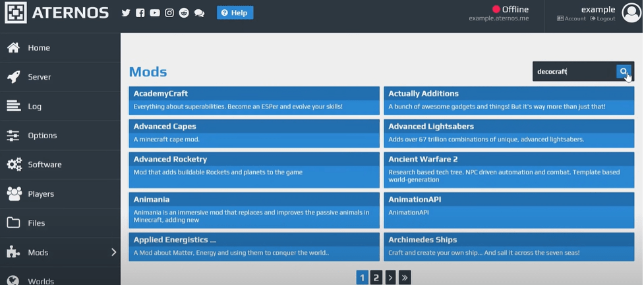The height and width of the screenshot is (285, 644).
Task: Open the Advanced Rocketry mod card
Action: click(254, 170)
